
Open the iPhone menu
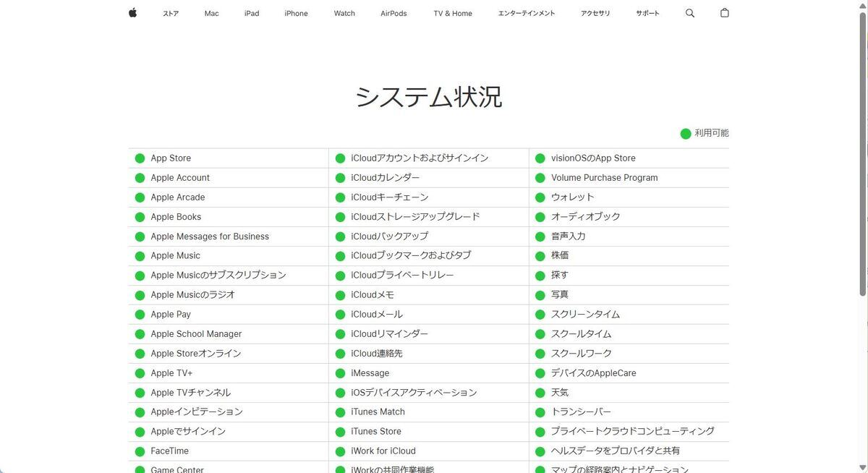296,13
